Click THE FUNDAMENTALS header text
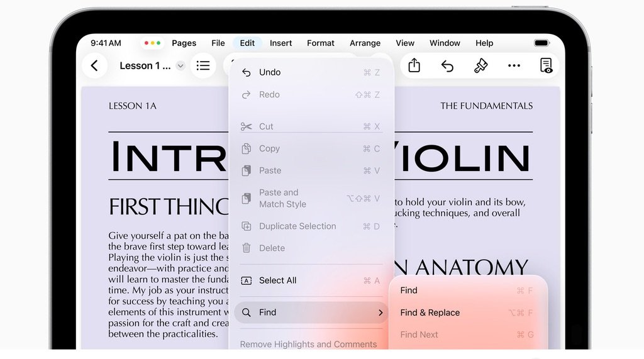The image size is (644, 359). [x=486, y=106]
